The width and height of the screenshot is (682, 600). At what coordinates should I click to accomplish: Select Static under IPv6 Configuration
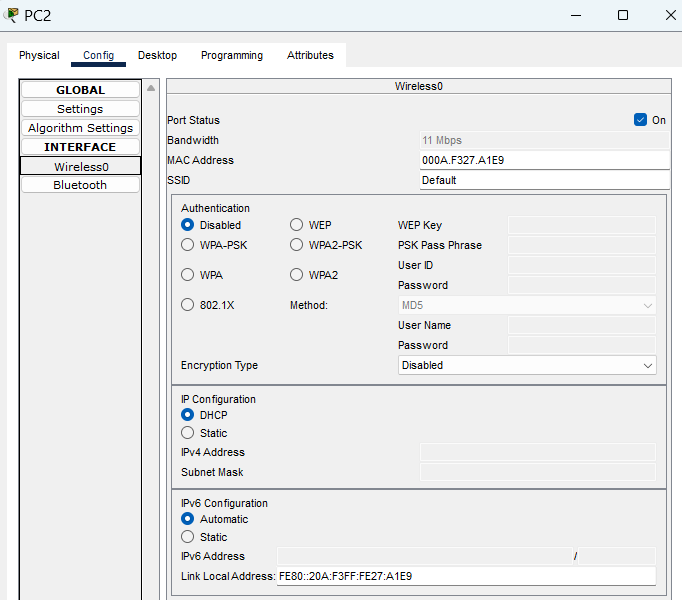click(187, 537)
